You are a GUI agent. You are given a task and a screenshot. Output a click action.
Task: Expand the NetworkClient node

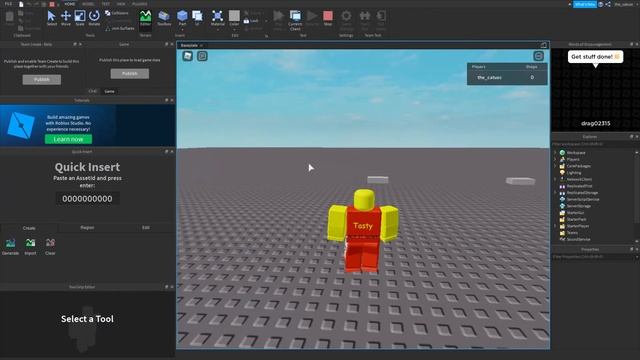555,179
